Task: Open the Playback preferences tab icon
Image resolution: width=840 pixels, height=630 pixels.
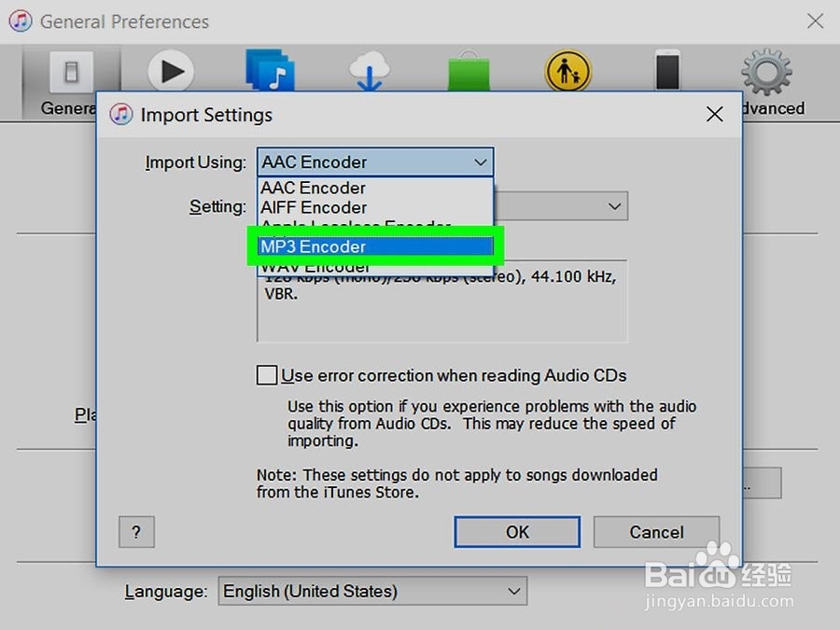Action: (171, 71)
